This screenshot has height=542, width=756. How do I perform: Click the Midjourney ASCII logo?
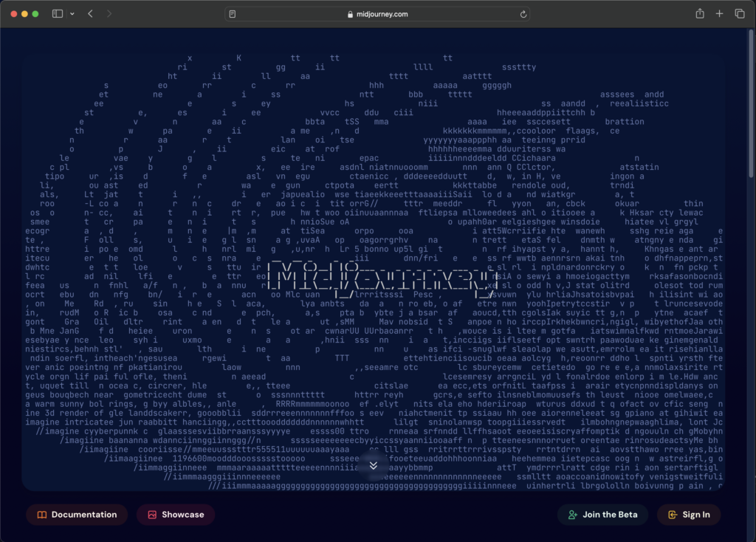click(x=381, y=279)
